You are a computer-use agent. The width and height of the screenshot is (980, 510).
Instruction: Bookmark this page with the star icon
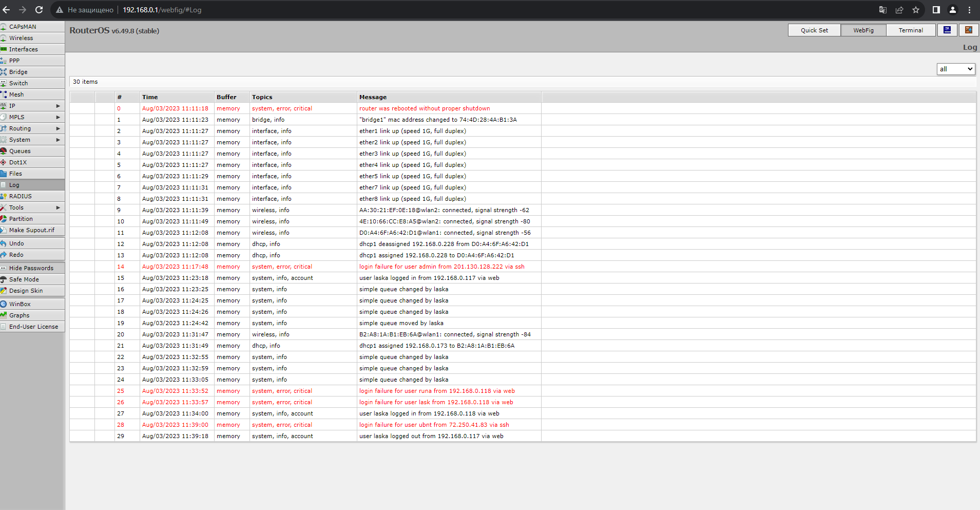tap(916, 10)
